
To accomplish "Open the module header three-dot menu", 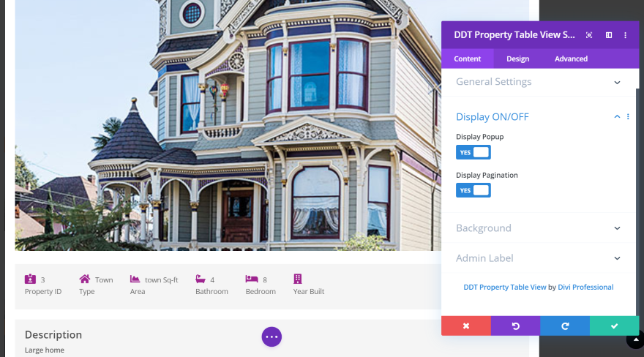I will pos(626,35).
